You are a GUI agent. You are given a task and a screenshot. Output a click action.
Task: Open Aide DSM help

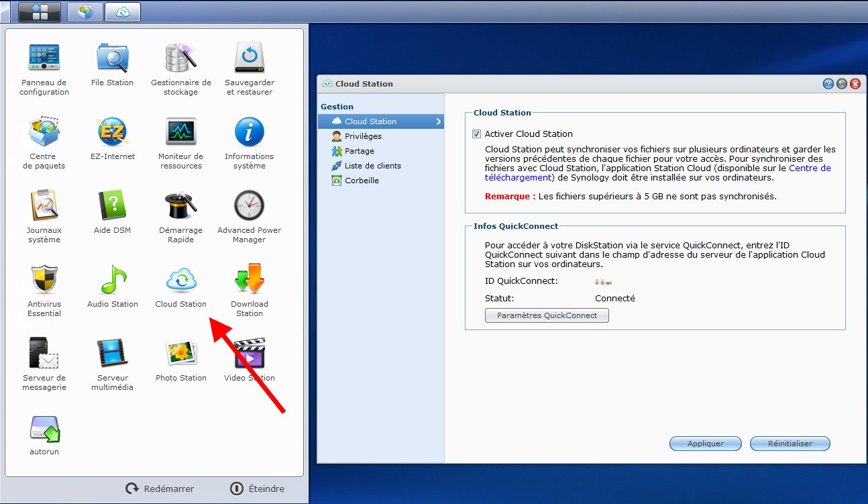[x=112, y=212]
